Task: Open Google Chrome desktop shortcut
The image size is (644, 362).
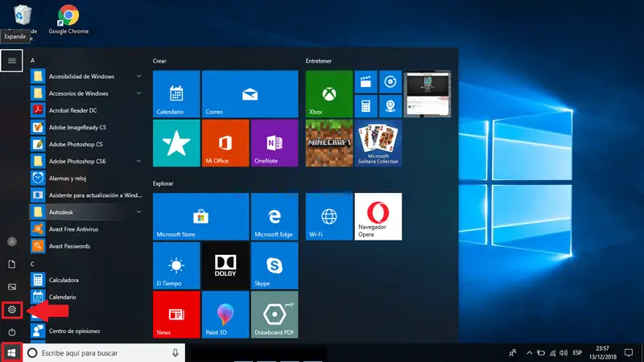Action: coord(68,19)
